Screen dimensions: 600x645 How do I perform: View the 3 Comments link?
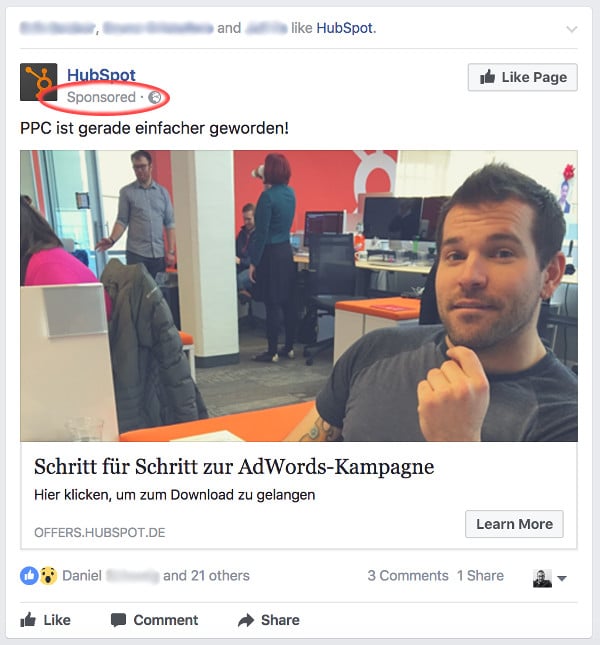coord(408,575)
